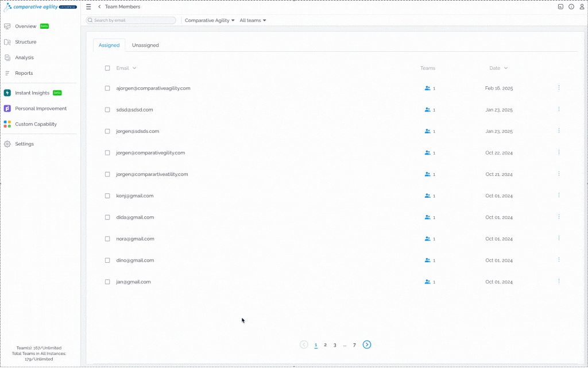Go to page 2 of the list
This screenshot has height=368, width=588.
pyautogui.click(x=325, y=345)
